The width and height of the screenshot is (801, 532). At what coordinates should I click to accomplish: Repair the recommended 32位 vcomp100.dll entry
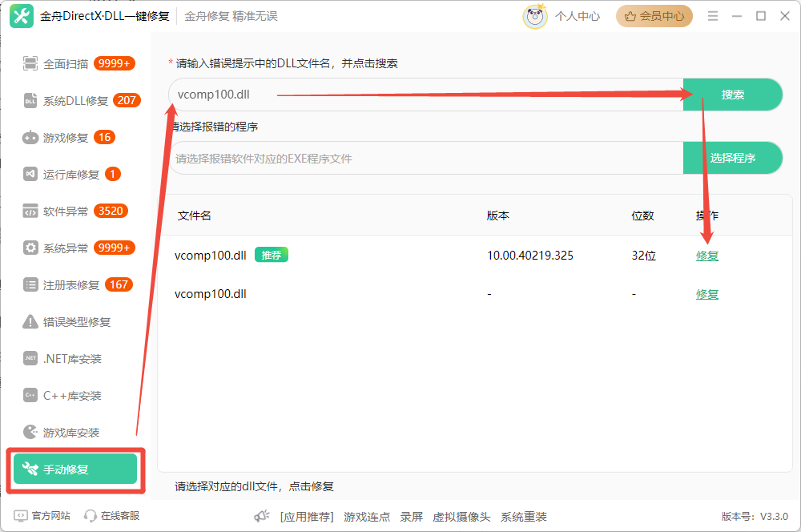point(706,255)
